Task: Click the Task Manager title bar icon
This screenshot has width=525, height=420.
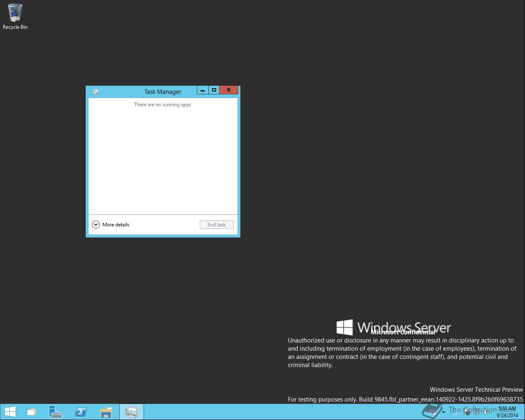Action: [95, 92]
